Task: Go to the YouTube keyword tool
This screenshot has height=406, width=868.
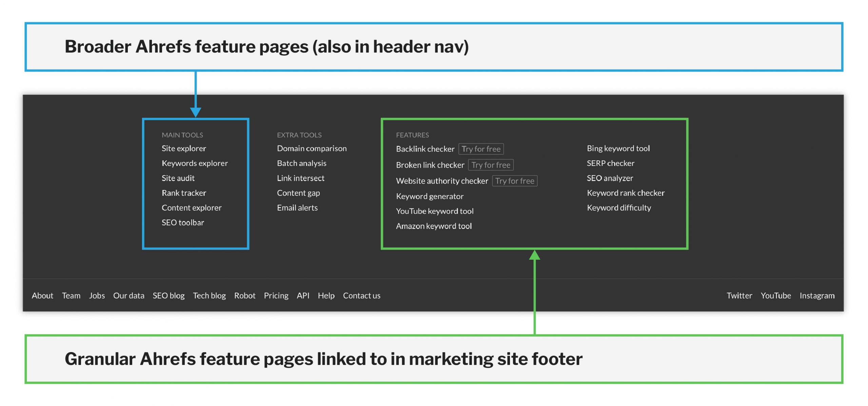Action: coord(435,211)
